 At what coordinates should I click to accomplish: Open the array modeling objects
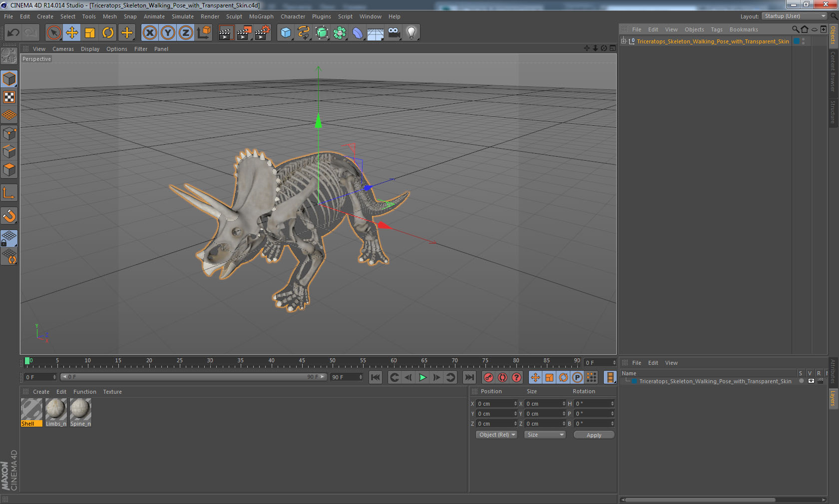340,33
